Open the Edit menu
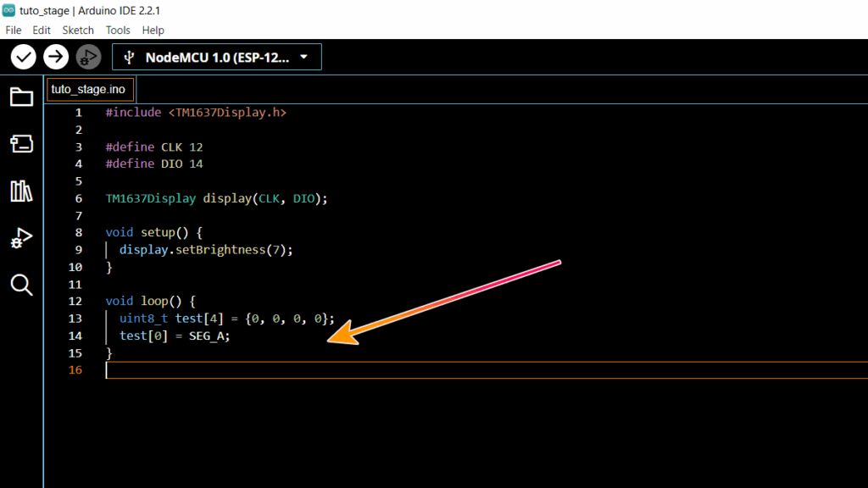This screenshot has width=868, height=488. coord(42,30)
